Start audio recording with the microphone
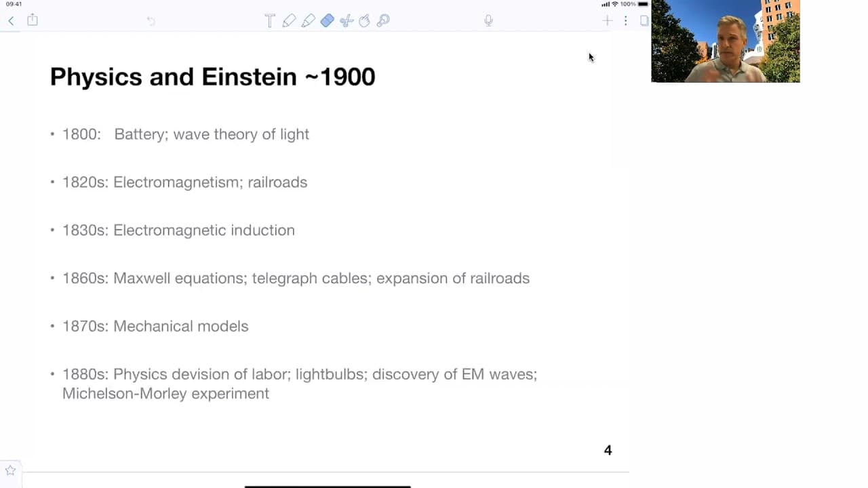 click(x=488, y=21)
